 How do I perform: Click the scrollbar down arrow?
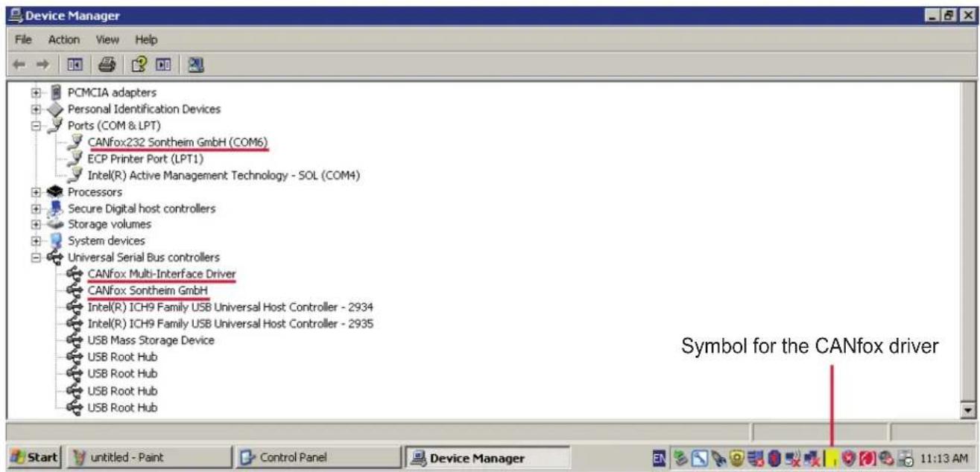pyautogui.click(x=969, y=409)
